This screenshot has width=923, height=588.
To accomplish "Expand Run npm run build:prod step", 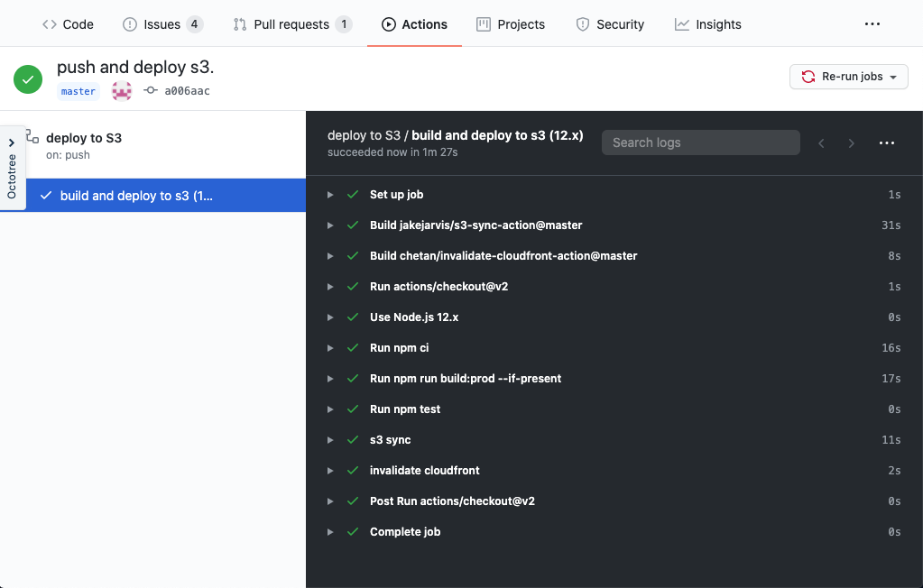I will click(x=330, y=379).
